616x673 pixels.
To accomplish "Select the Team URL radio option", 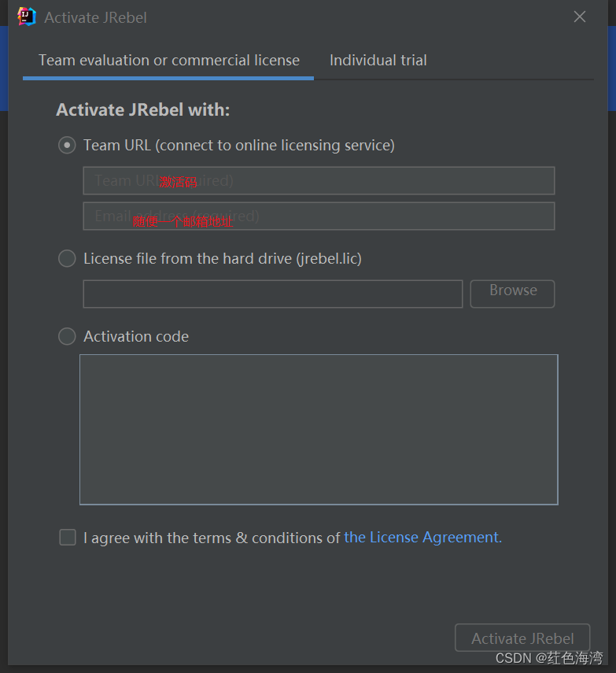I will coord(67,145).
